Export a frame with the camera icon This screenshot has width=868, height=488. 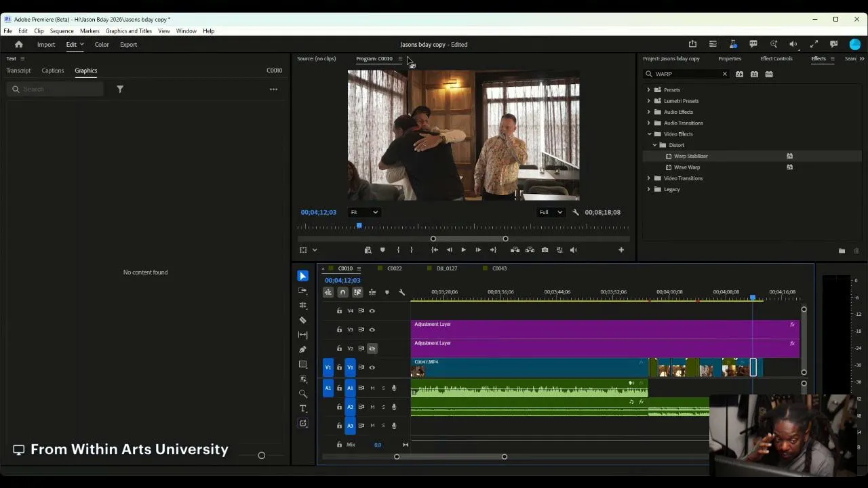[x=545, y=250]
